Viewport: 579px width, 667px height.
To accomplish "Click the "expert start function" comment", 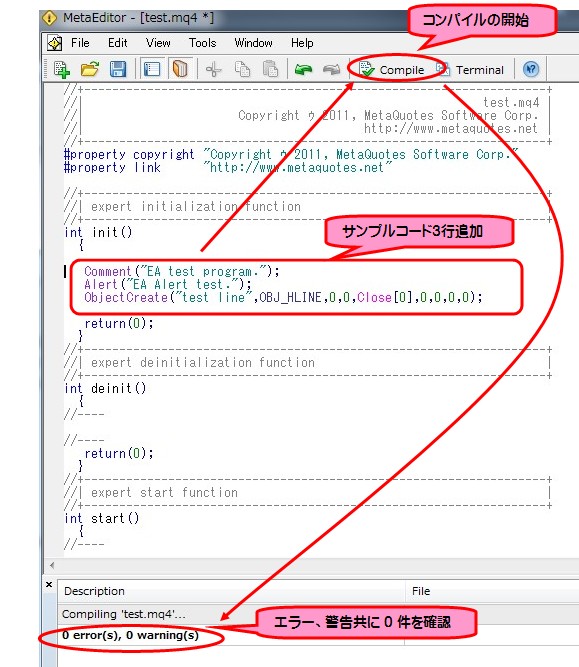I will point(164,493).
